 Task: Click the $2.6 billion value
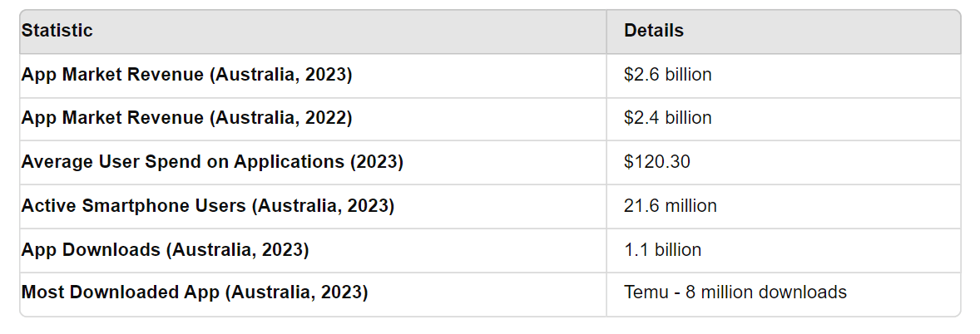[x=667, y=75]
